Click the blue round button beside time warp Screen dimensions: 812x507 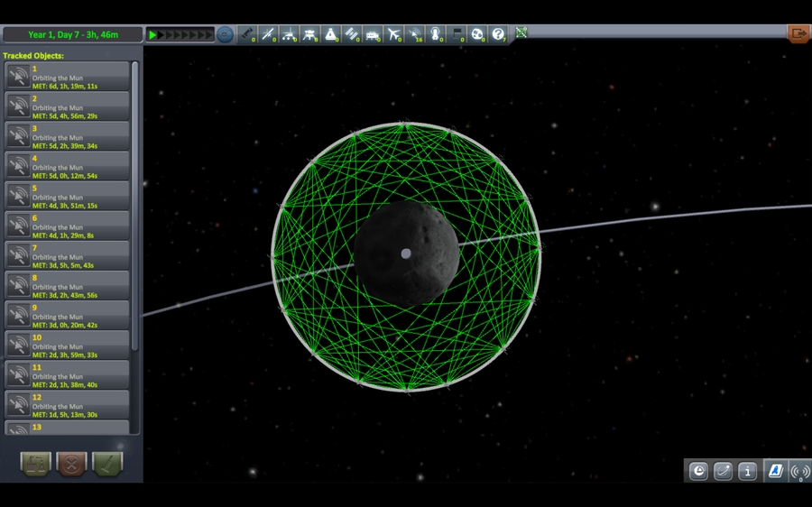click(225, 34)
